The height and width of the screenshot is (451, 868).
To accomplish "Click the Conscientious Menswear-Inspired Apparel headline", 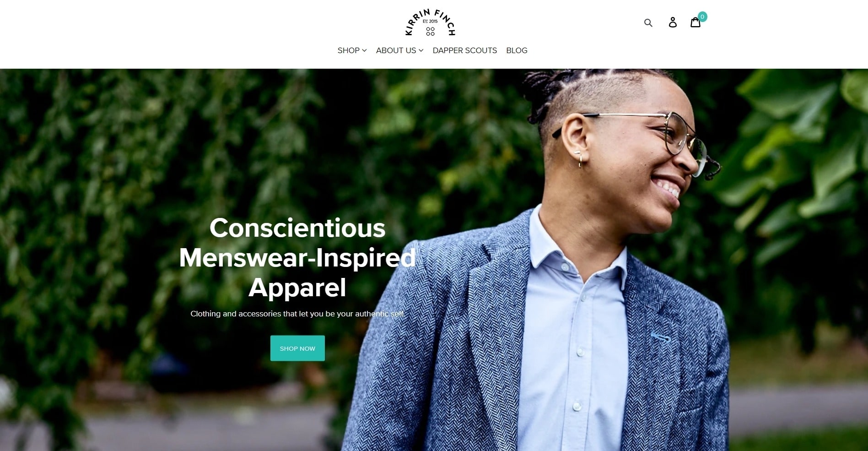I will 297,258.
